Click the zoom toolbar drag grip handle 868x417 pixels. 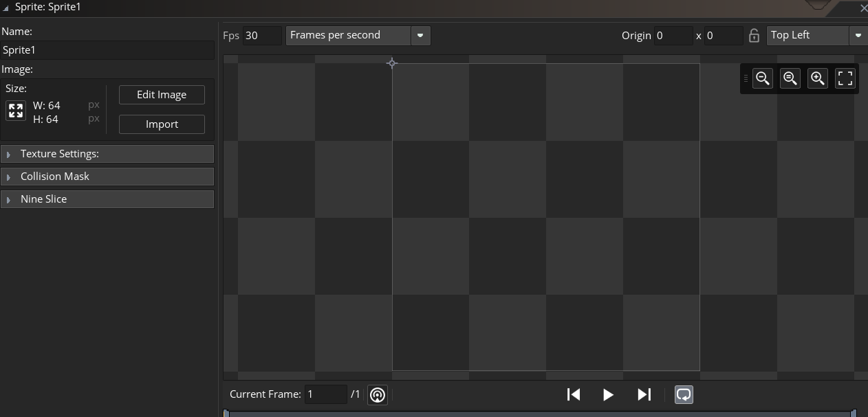coord(746,78)
